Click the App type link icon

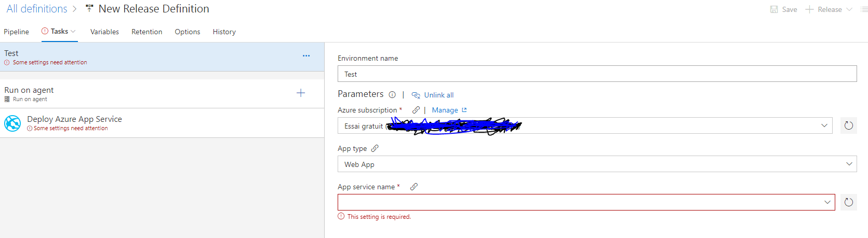click(375, 148)
